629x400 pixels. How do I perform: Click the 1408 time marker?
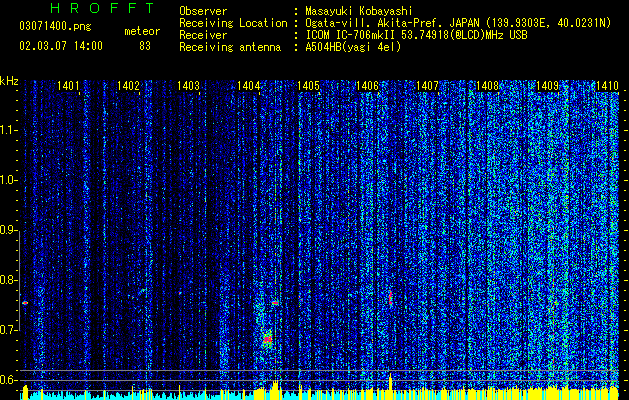click(x=487, y=85)
